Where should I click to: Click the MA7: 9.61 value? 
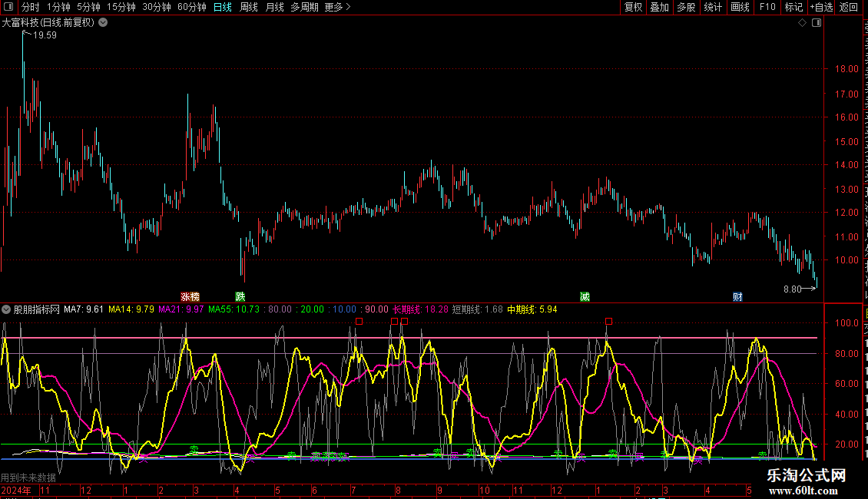coord(84,310)
